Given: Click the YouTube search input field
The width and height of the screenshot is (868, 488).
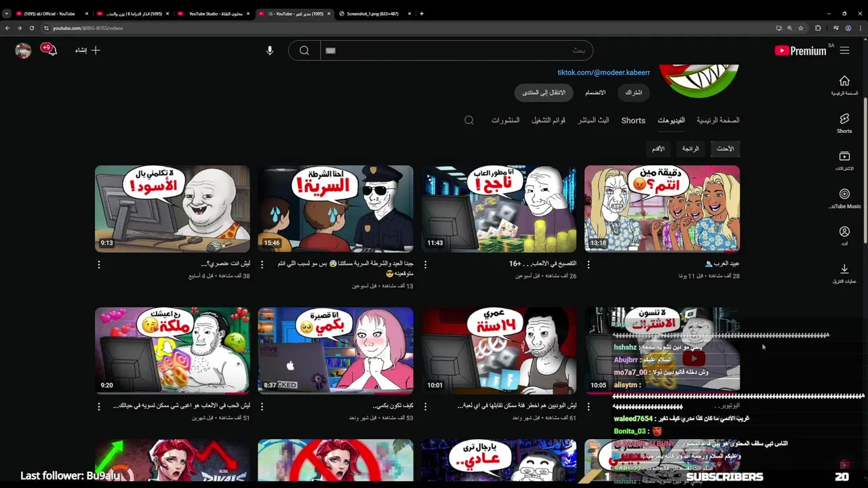Looking at the screenshot, I should (456, 50).
